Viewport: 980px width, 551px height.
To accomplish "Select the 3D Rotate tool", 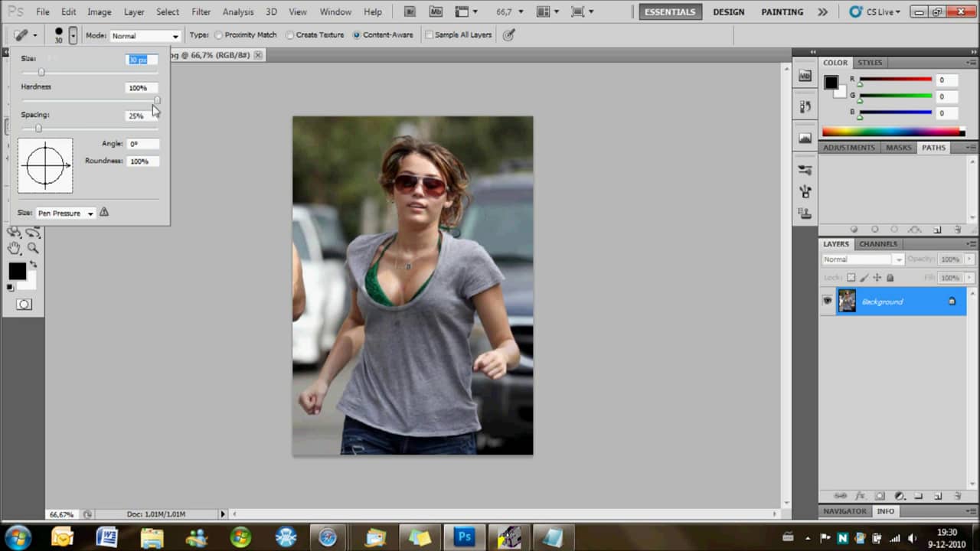I will tap(15, 232).
